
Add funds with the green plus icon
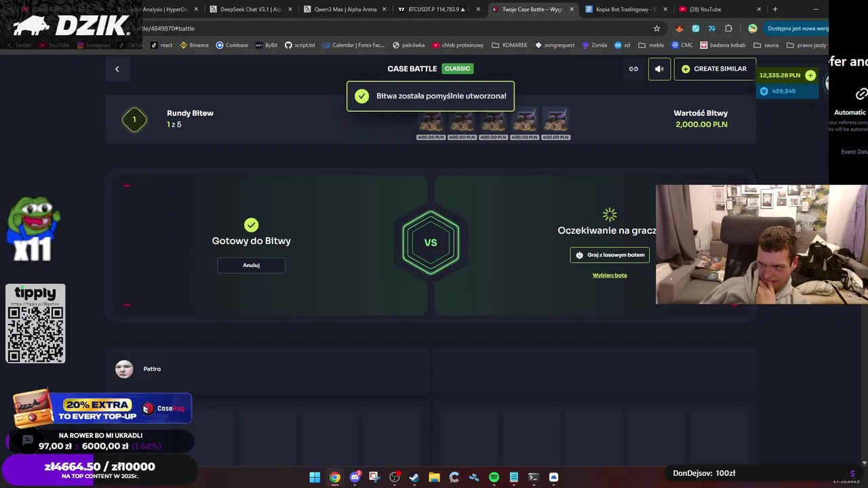click(x=810, y=75)
